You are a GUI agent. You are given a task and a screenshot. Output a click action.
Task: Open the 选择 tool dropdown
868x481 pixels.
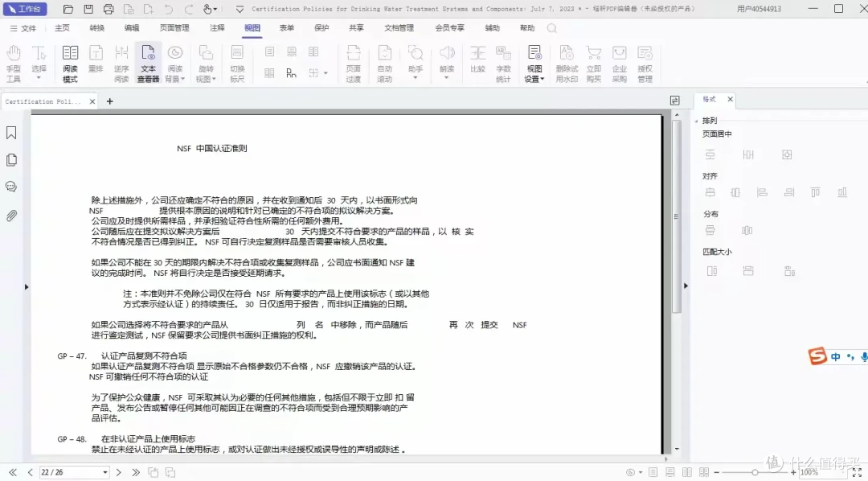click(39, 78)
